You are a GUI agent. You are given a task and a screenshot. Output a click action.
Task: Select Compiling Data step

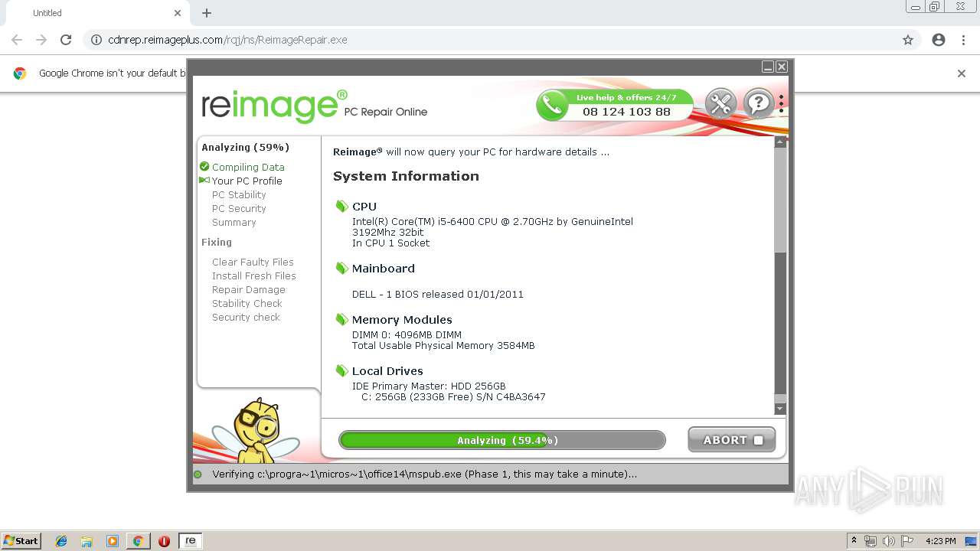(248, 167)
